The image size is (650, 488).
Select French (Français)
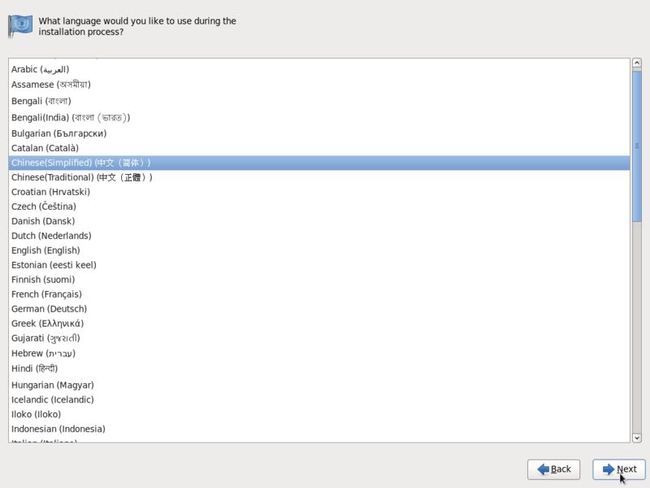coord(319,294)
